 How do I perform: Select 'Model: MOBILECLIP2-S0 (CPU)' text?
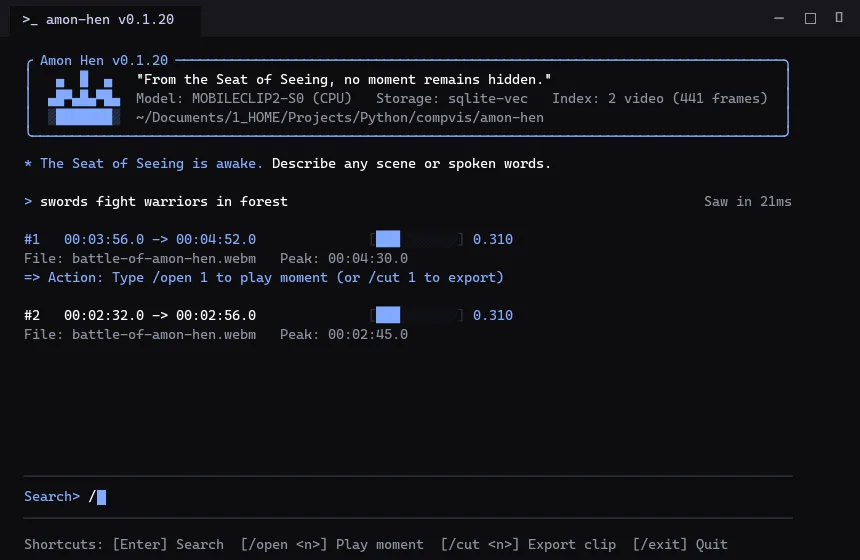(244, 99)
